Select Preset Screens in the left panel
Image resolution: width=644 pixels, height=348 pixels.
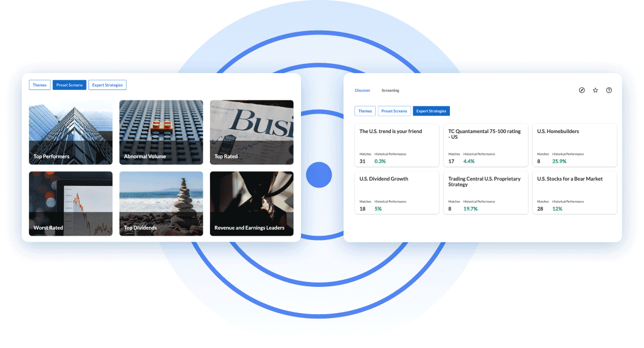[69, 85]
